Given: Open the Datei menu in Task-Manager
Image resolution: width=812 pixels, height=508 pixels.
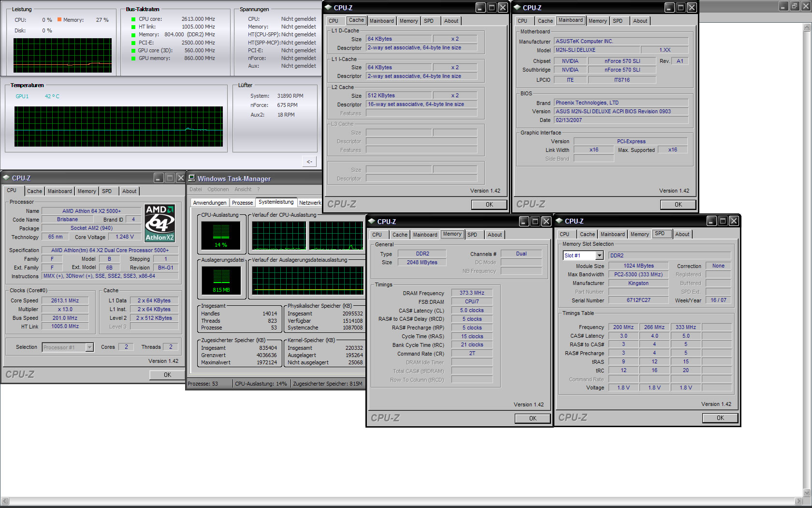Looking at the screenshot, I should coord(196,189).
